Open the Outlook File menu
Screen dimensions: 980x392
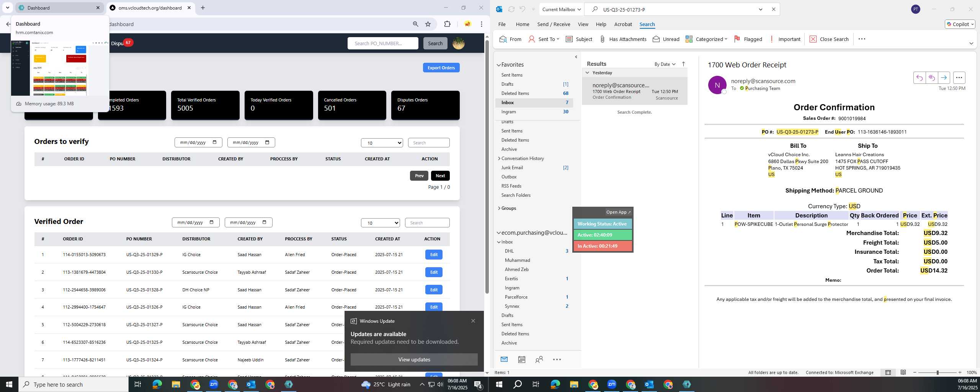(x=502, y=24)
